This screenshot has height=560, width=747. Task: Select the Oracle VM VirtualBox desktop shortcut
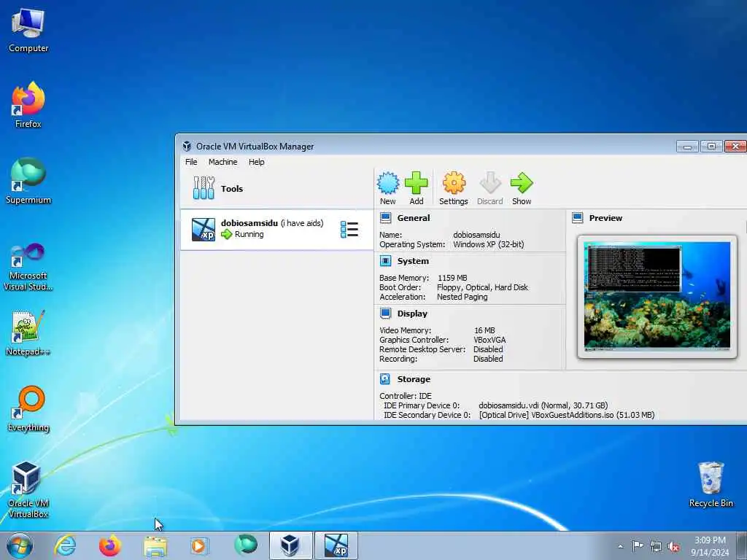point(28,489)
